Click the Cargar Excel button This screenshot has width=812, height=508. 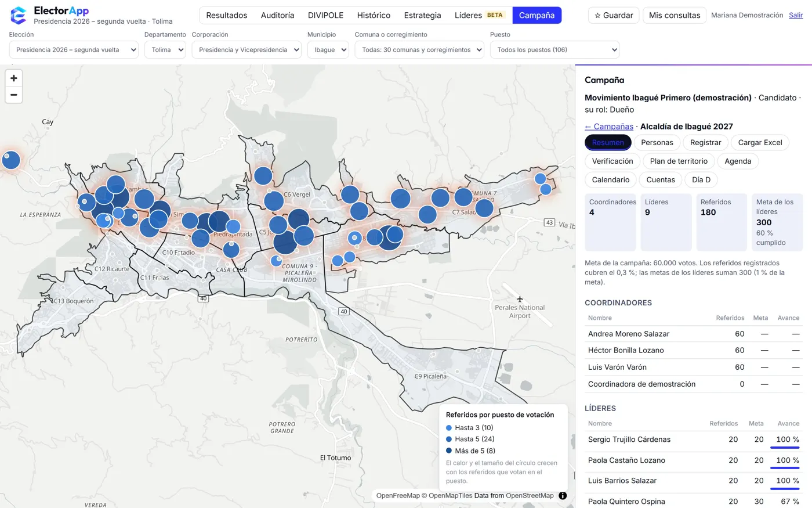click(760, 142)
